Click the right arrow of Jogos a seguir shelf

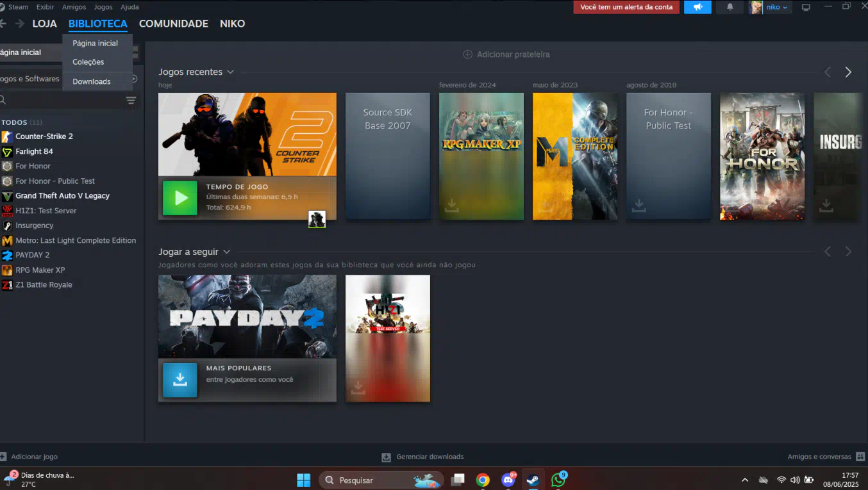(x=848, y=252)
